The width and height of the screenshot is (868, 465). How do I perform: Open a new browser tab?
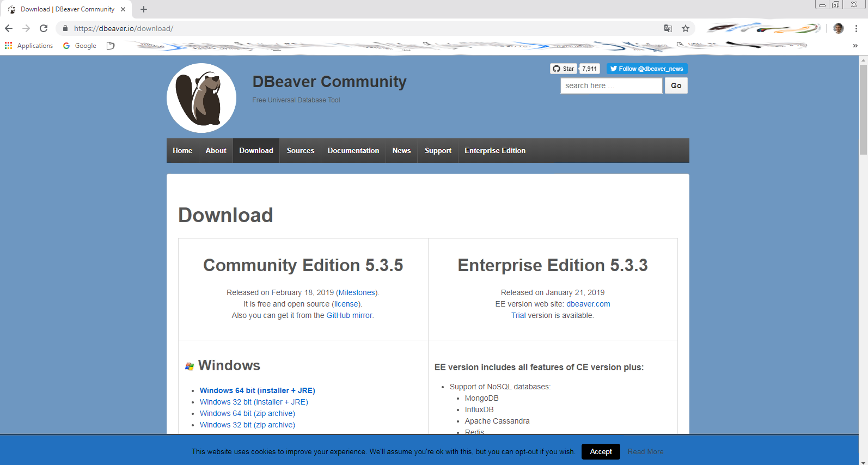144,9
